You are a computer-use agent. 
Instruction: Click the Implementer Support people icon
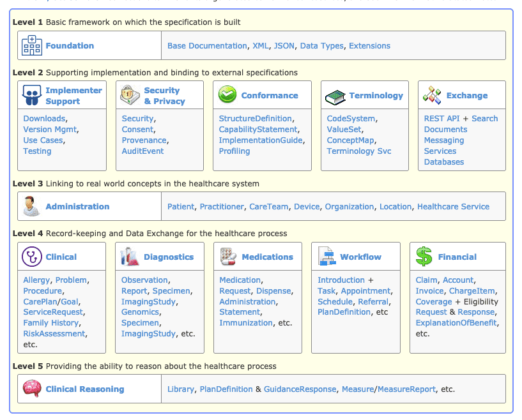32,96
